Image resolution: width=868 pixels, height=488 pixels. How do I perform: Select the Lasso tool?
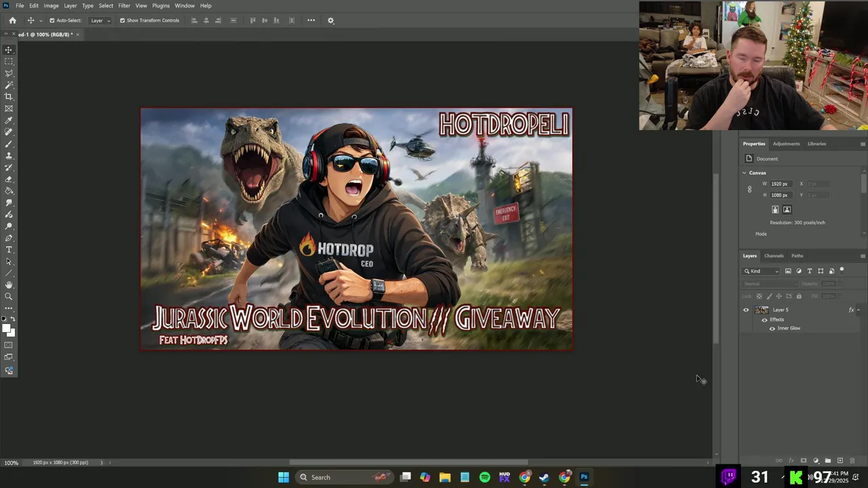click(9, 73)
